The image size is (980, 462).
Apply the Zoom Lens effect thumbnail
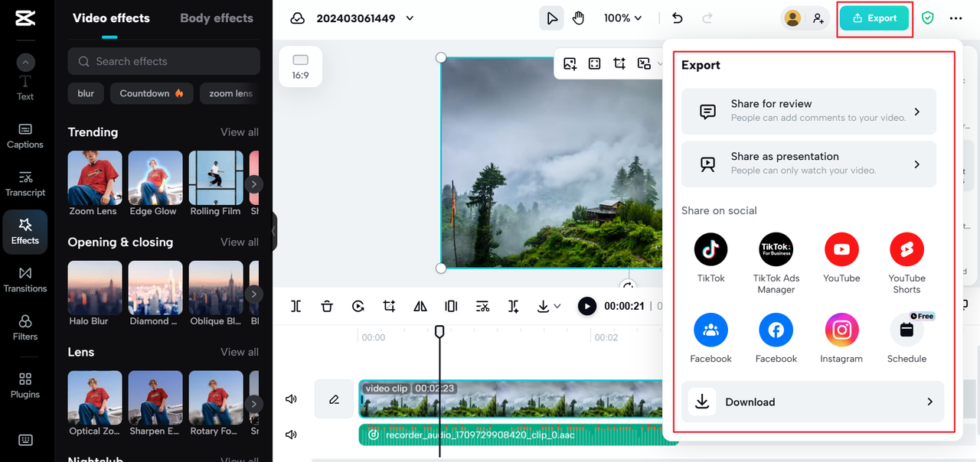(x=95, y=178)
